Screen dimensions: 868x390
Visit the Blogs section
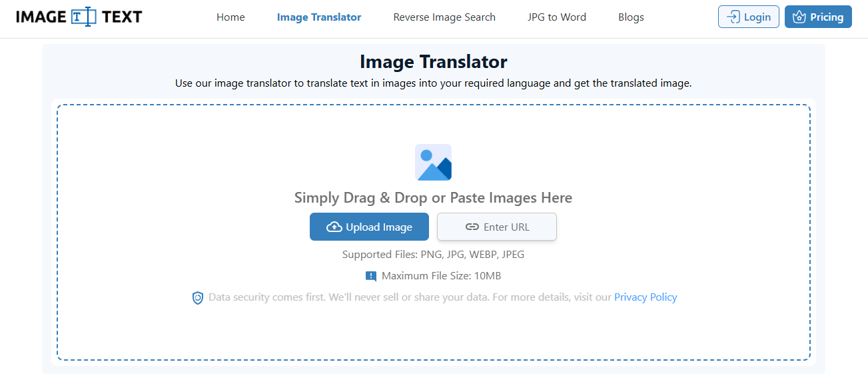pos(631,17)
